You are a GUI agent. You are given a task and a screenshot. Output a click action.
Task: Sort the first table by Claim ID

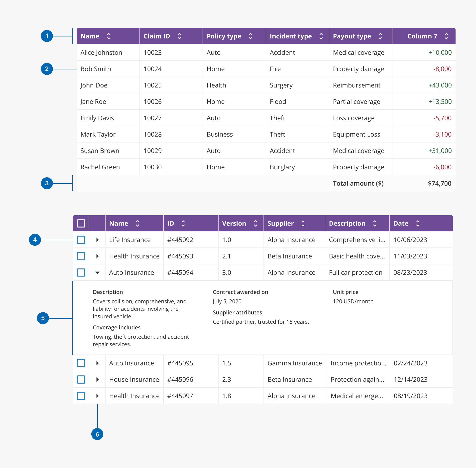coord(179,36)
